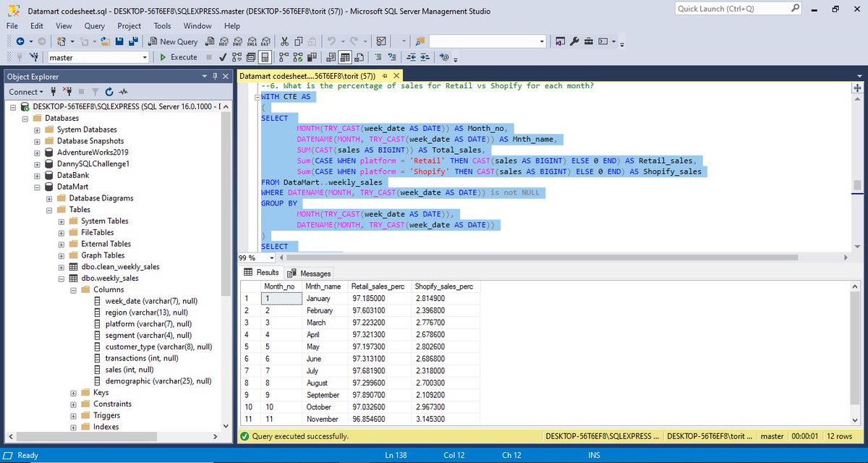
Task: Click the Decrease Indent icon
Action: [411, 57]
